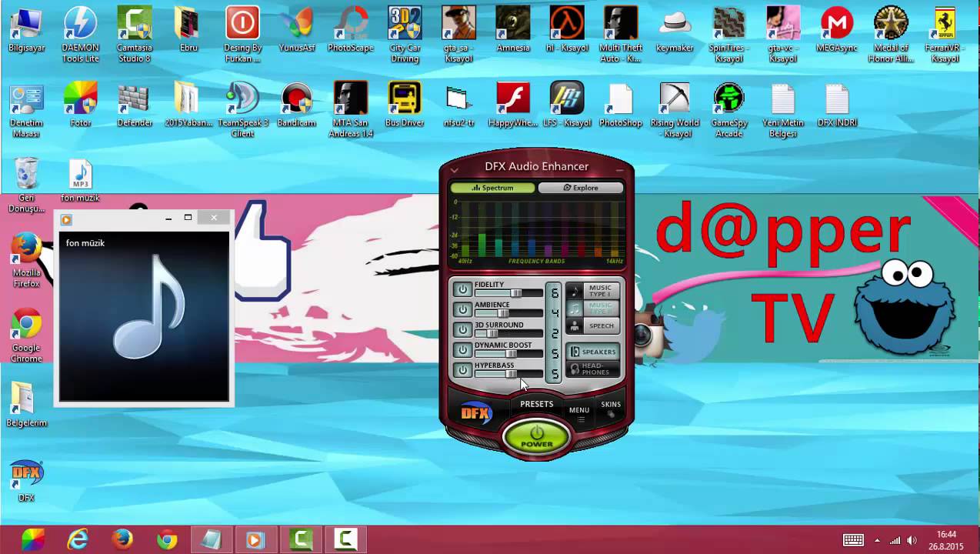Image resolution: width=980 pixels, height=554 pixels.
Task: Show hidden tray icons arrow
Action: (877, 540)
